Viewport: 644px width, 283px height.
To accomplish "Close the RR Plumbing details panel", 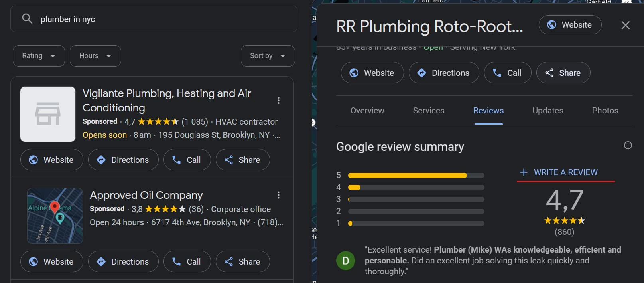I will (x=625, y=25).
